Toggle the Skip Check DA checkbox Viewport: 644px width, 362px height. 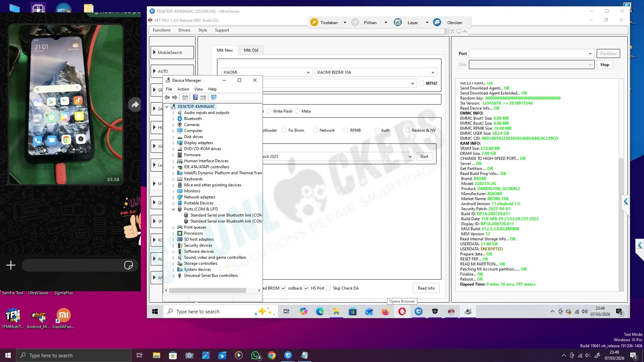pyautogui.click(x=329, y=288)
